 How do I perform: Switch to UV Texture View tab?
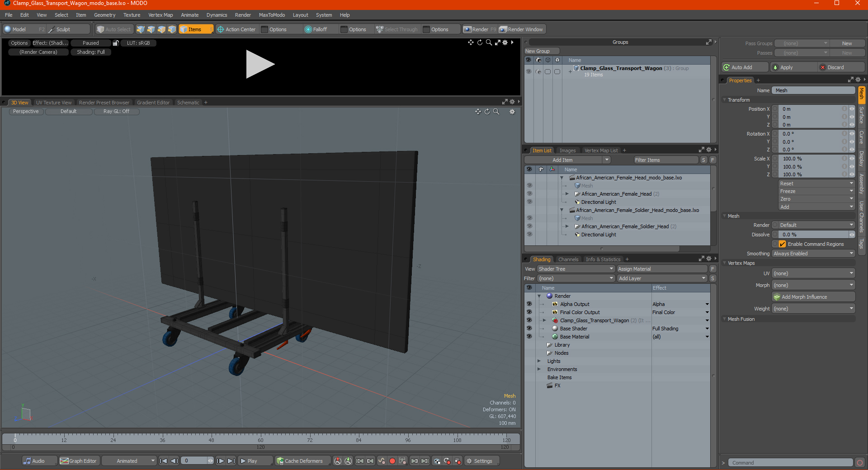coord(54,103)
